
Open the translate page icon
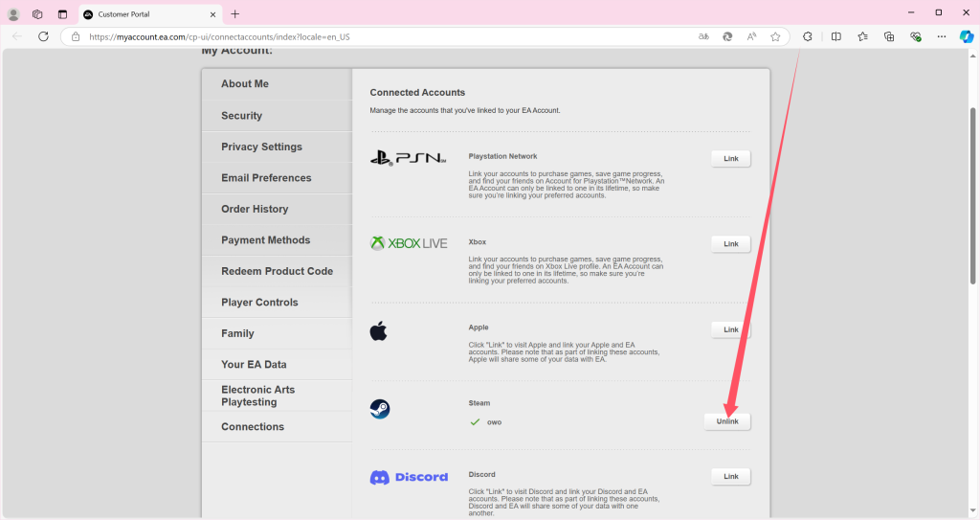click(x=703, y=37)
